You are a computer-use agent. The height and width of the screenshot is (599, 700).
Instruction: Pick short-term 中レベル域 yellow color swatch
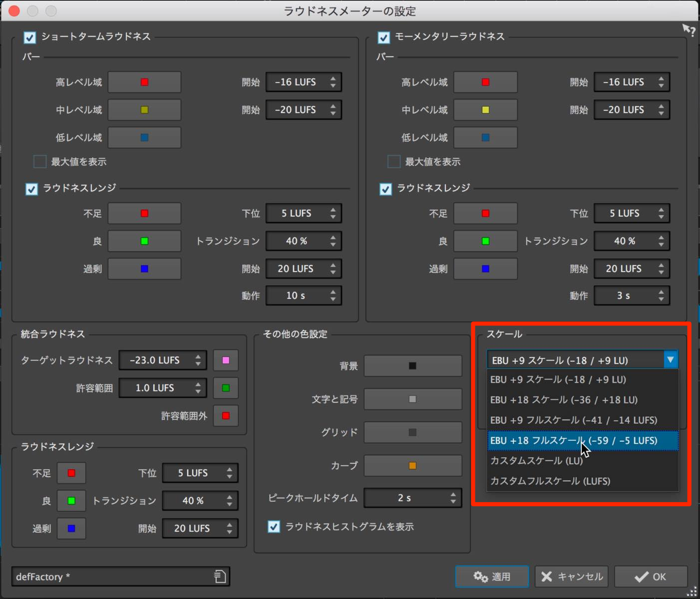tap(144, 110)
